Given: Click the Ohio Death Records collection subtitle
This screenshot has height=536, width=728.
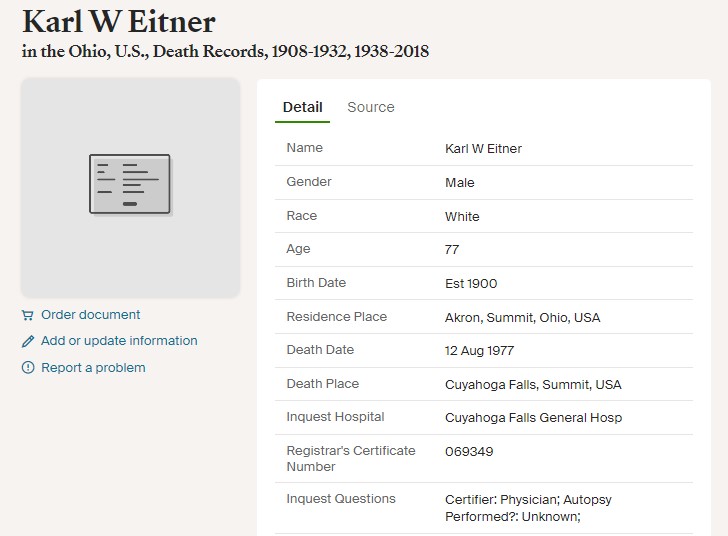Looking at the screenshot, I should pos(225,52).
